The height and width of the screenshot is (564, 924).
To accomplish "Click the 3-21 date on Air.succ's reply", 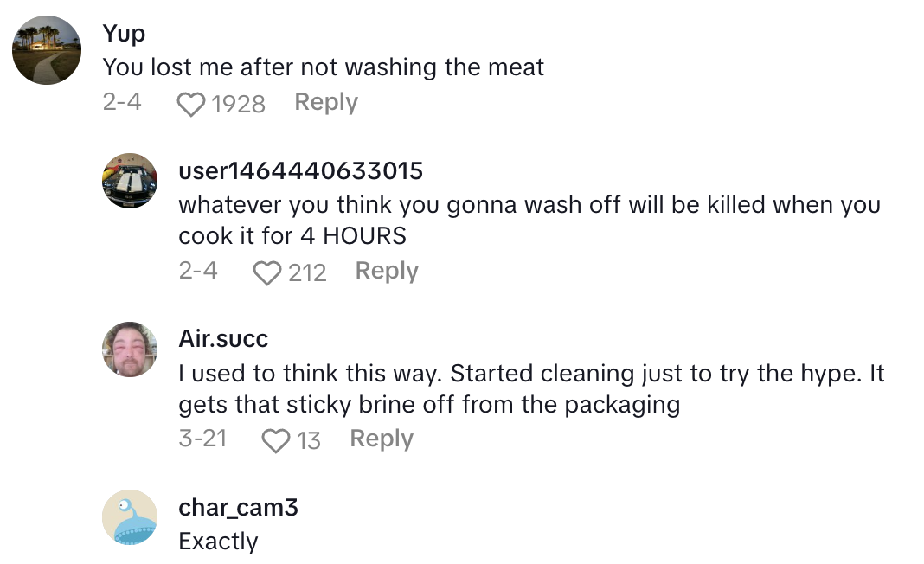I will (x=202, y=439).
